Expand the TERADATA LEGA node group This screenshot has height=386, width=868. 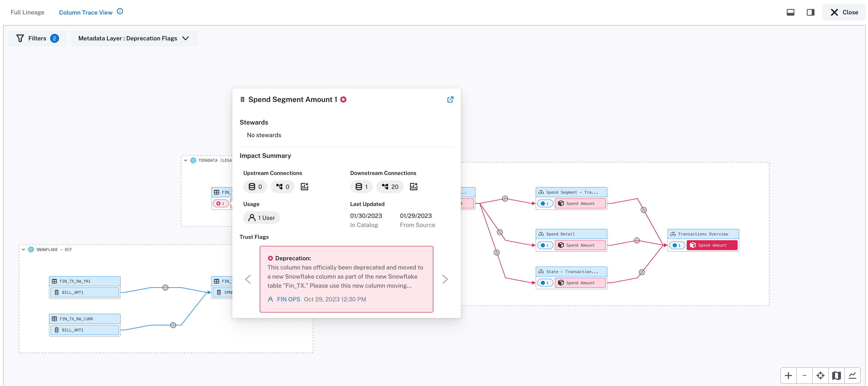[186, 160]
